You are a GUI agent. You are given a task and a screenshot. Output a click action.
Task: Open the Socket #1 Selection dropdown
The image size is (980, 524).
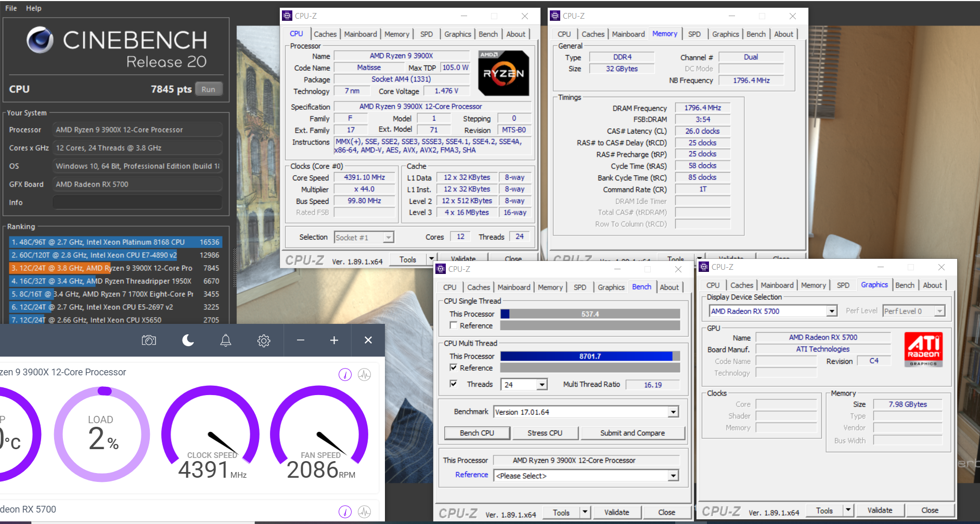tap(388, 238)
